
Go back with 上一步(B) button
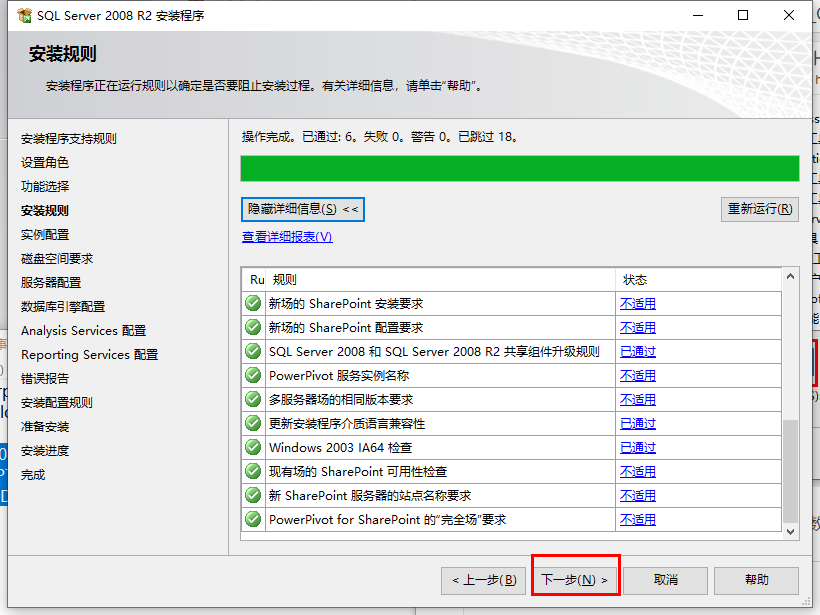tap(483, 580)
